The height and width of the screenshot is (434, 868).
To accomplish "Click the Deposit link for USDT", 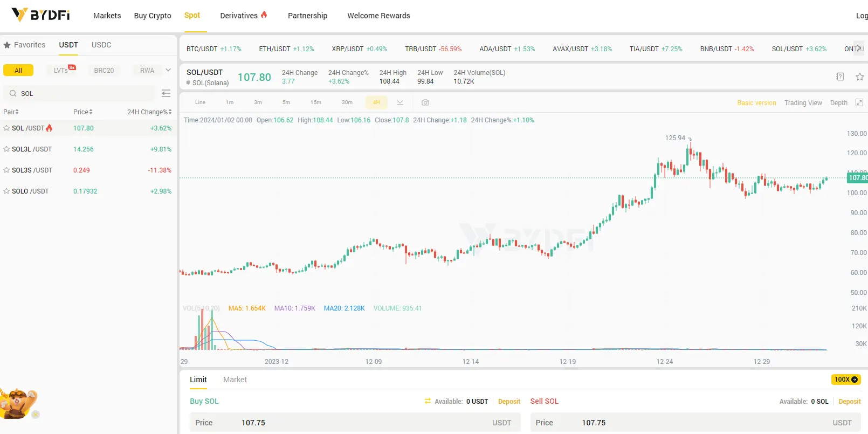I will pos(509,402).
